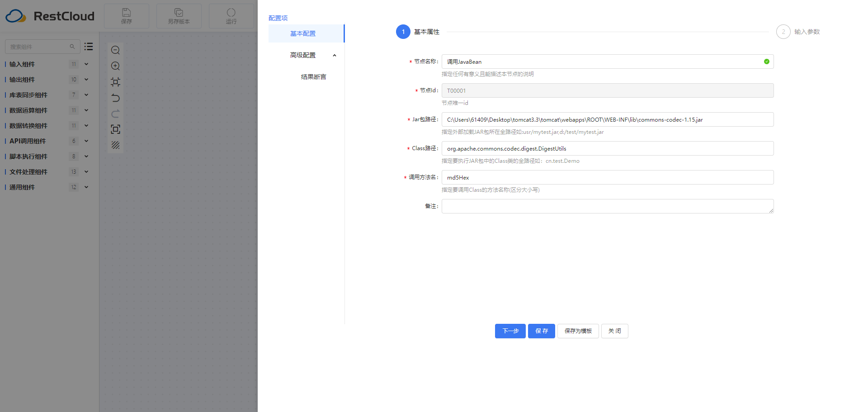Click the 下一步 button
The width and height of the screenshot is (868, 412).
point(510,331)
